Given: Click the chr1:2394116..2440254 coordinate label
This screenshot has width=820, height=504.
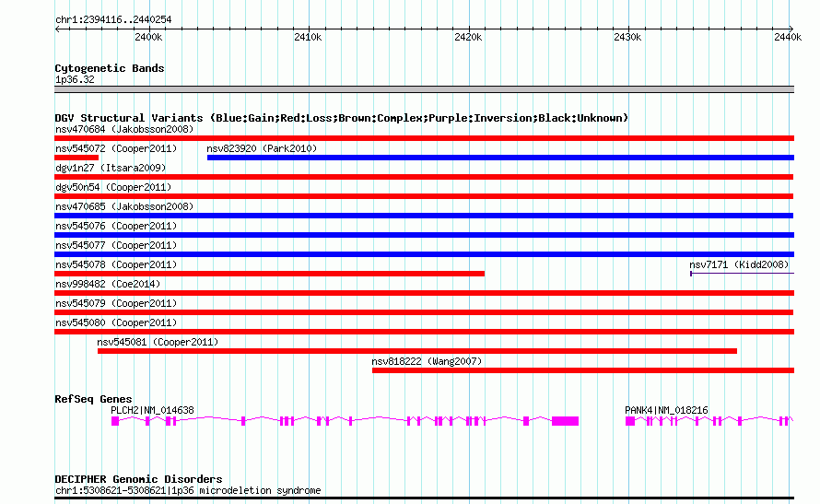Looking at the screenshot, I should coord(113,19).
